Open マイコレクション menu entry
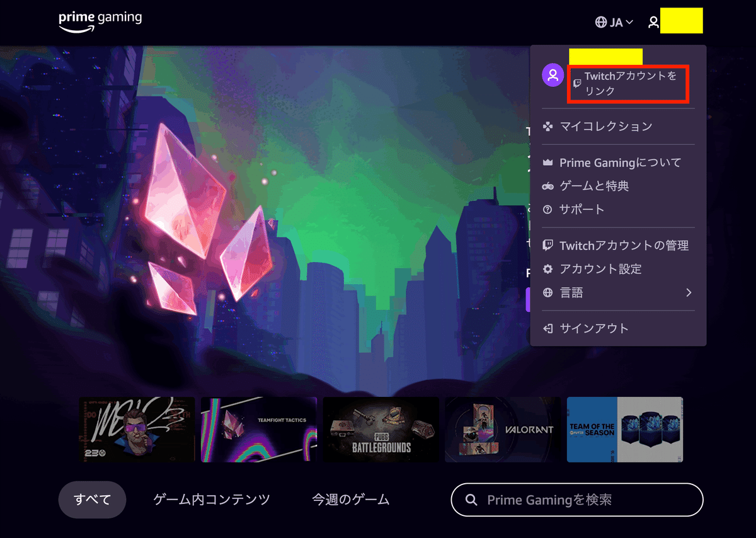The width and height of the screenshot is (756, 538). [x=606, y=127]
